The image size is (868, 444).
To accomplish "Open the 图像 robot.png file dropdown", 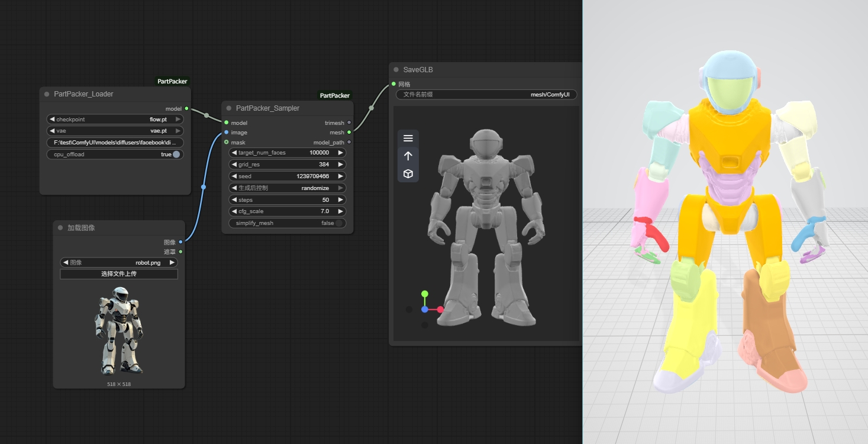I will pyautogui.click(x=119, y=263).
